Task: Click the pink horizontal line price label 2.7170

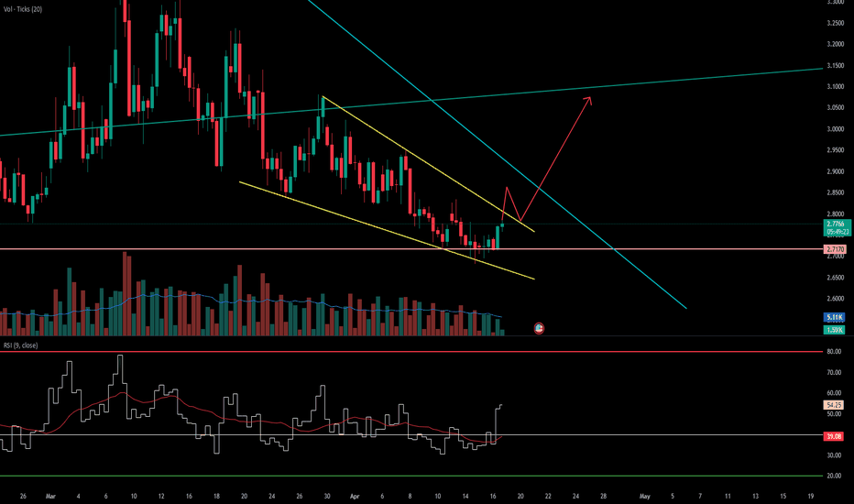Action: tap(836, 249)
